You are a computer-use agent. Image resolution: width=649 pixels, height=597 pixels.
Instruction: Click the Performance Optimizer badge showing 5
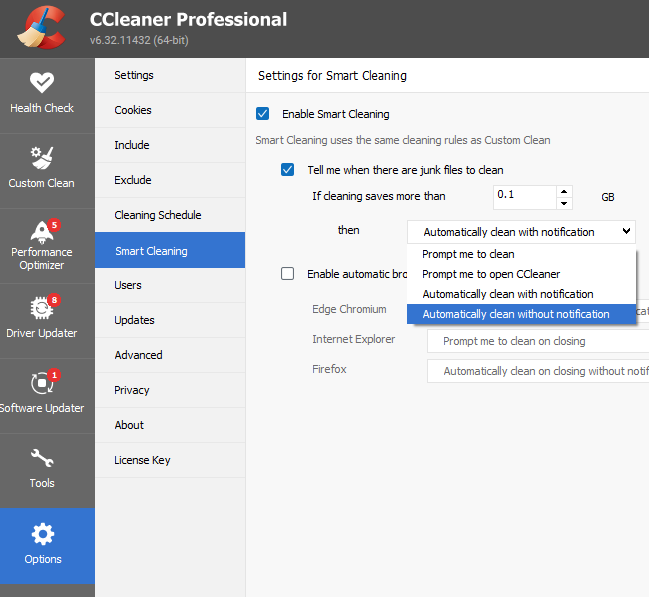tap(54, 225)
